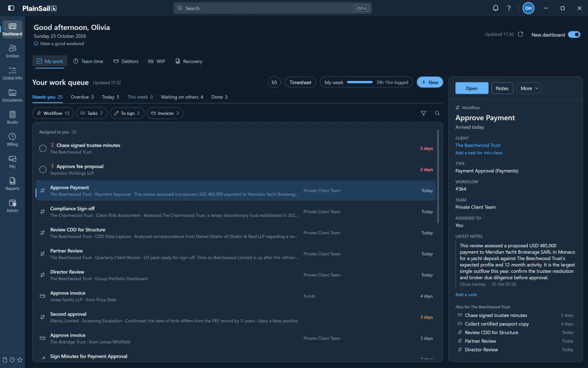Open Admin in the sidebar

(x=13, y=206)
